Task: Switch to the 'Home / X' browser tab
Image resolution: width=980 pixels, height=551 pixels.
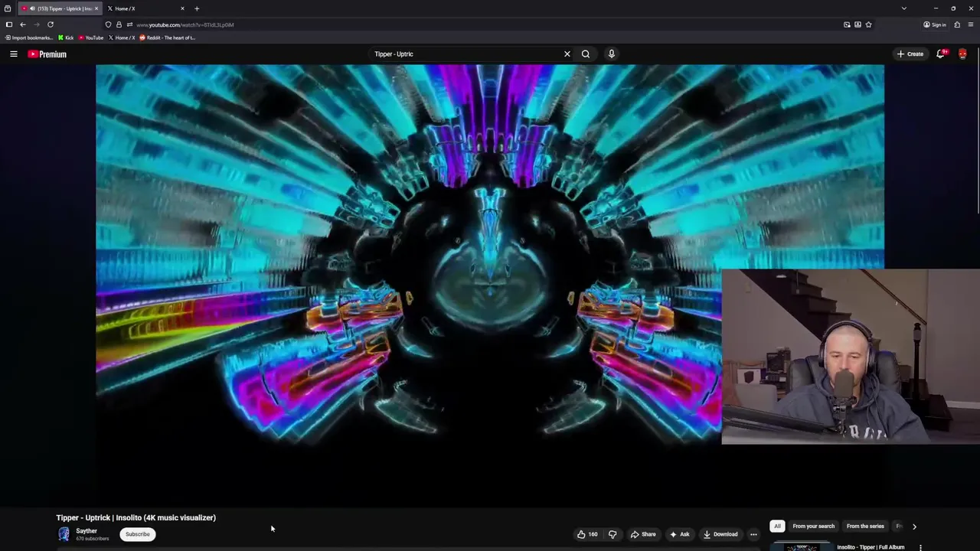Action: point(145,8)
